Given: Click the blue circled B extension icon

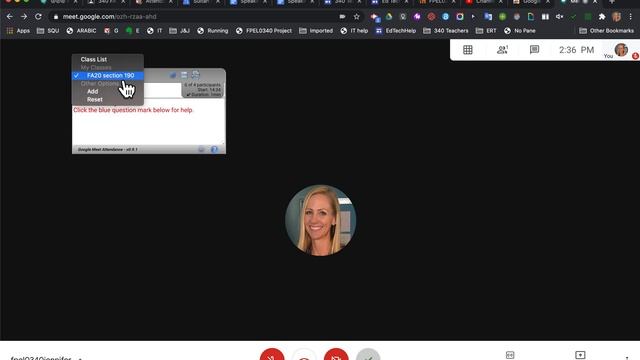Looking at the screenshot, I should (445, 17).
